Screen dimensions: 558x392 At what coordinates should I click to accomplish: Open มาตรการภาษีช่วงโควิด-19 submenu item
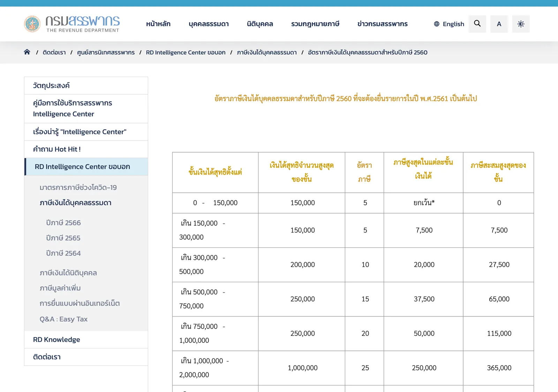click(x=78, y=187)
